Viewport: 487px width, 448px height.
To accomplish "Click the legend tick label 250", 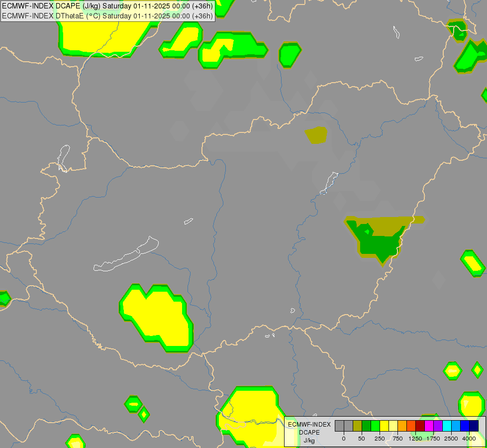I will click(380, 439).
